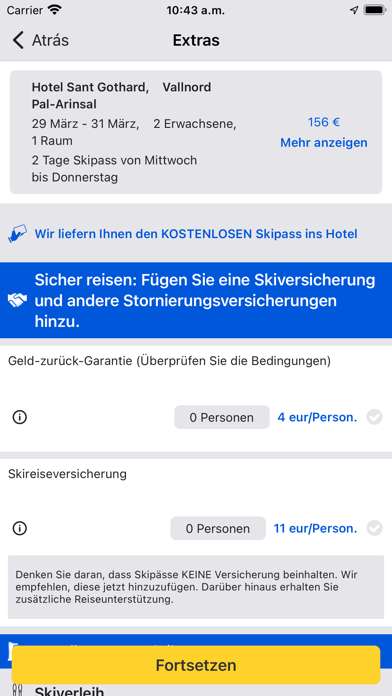
Task: Tap the Skiverleih ski icon
Action: 17,689
